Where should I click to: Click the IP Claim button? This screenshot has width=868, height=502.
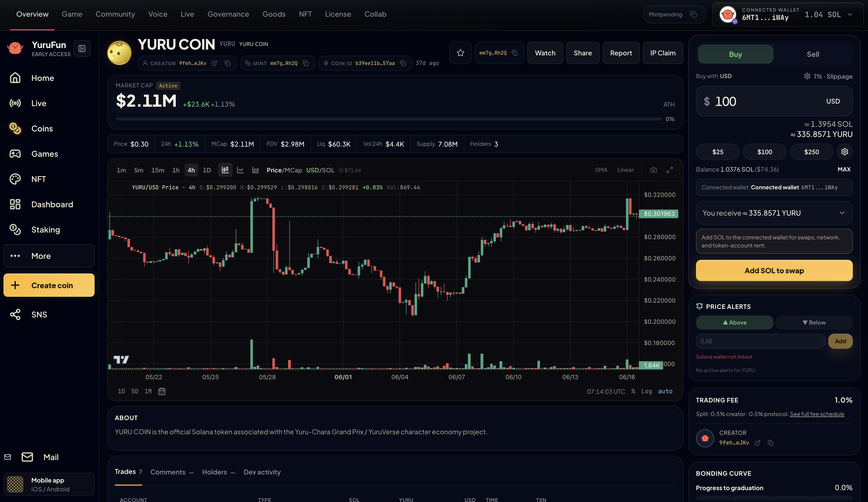(663, 53)
